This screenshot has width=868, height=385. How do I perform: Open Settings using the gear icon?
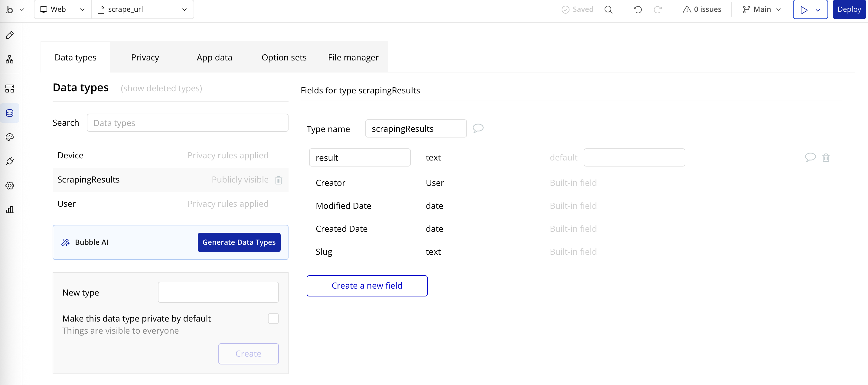coord(10,185)
